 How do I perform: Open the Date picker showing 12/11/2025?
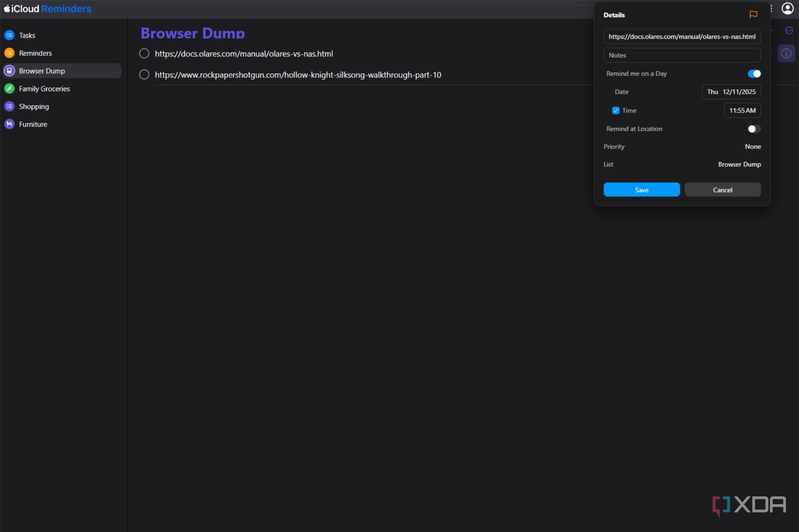pyautogui.click(x=731, y=92)
